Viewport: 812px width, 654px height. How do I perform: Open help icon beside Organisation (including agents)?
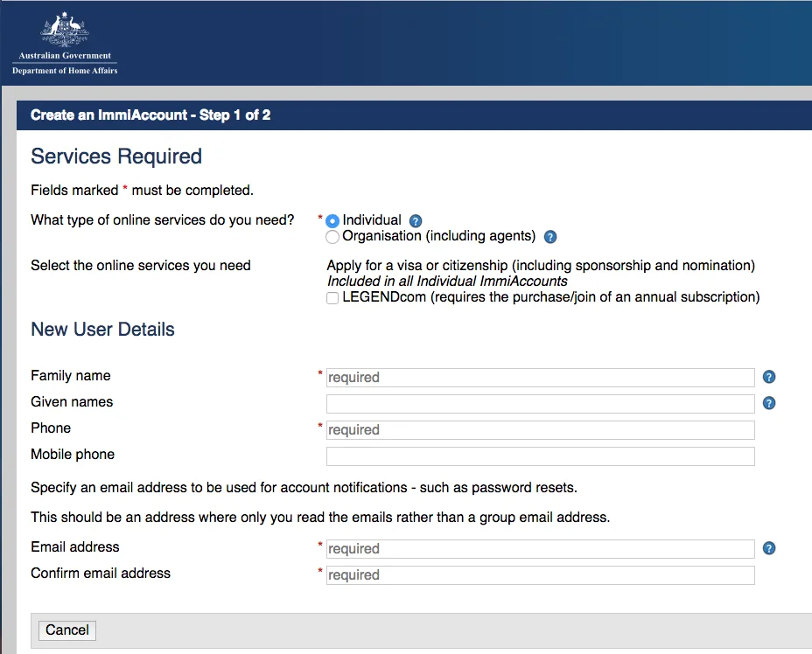(x=550, y=237)
